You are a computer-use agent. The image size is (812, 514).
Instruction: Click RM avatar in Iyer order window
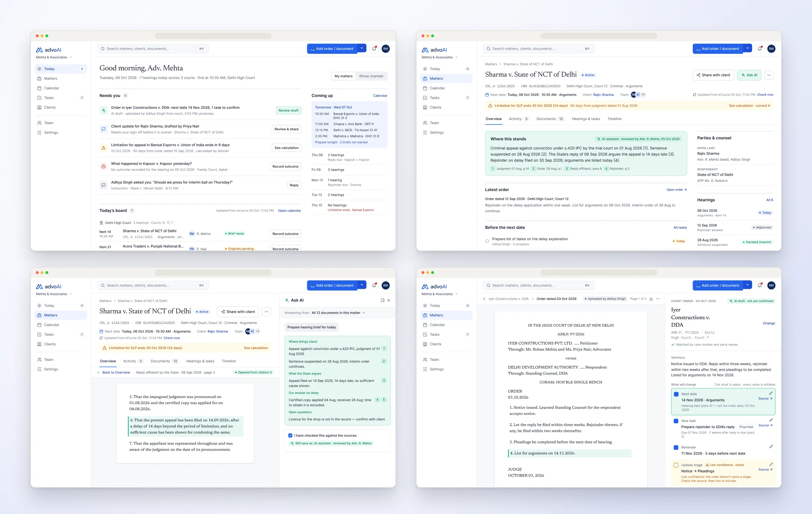(x=771, y=285)
